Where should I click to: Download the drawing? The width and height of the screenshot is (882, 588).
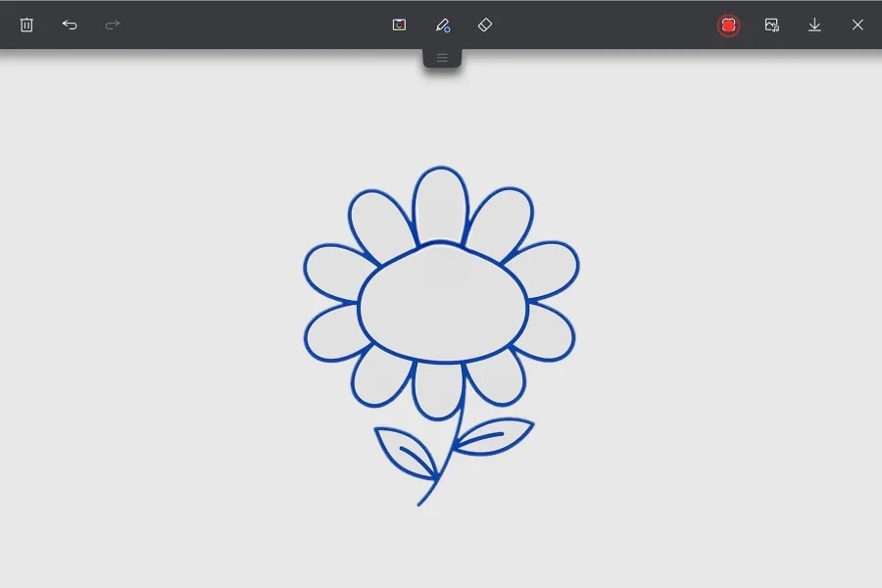coord(814,24)
